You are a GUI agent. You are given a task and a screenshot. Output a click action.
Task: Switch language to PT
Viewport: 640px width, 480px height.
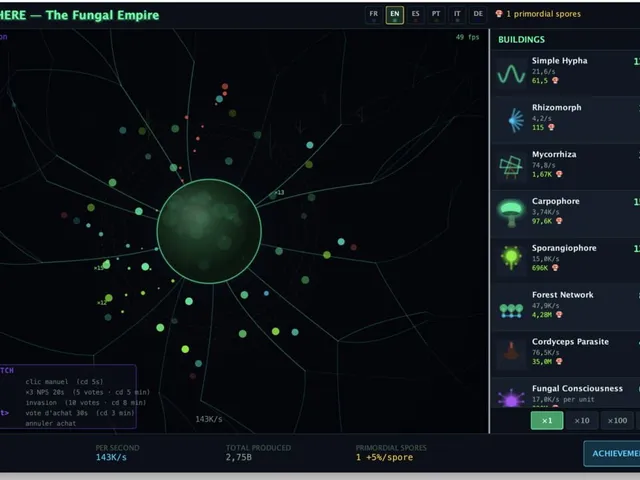pos(436,15)
